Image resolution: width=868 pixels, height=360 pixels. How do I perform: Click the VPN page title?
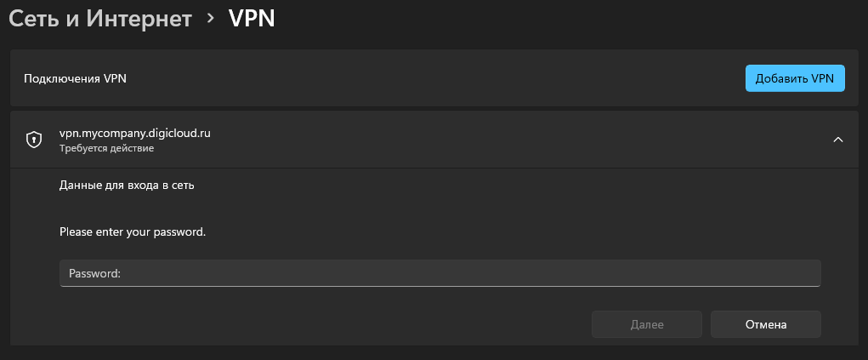click(x=252, y=19)
